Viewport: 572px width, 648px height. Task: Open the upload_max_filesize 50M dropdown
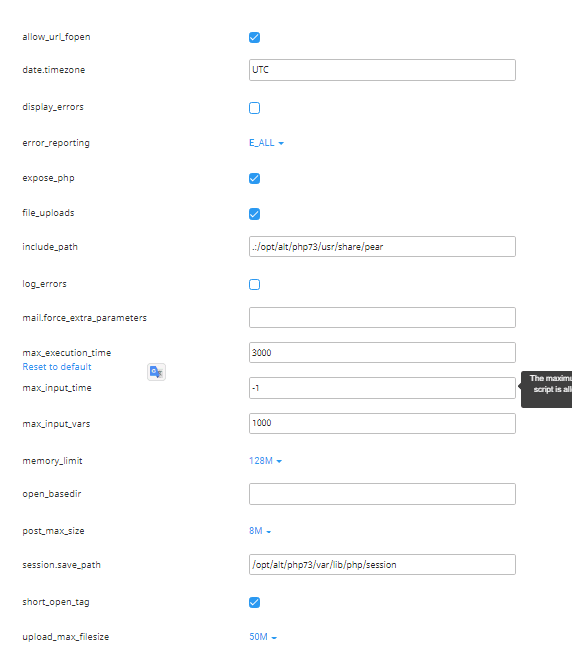coord(263,637)
